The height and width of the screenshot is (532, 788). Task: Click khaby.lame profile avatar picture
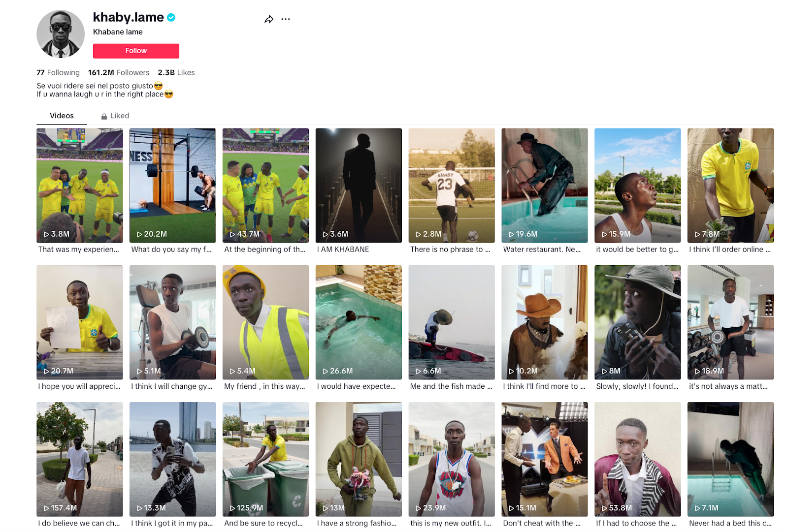[61, 34]
